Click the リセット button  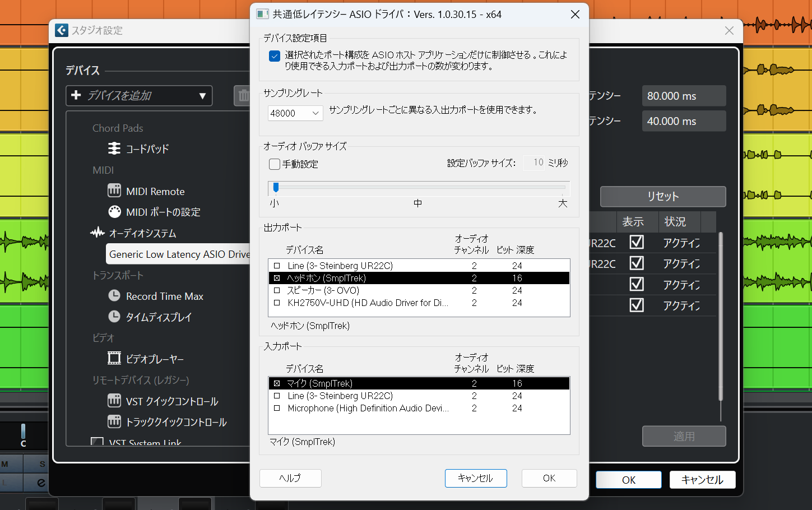[x=663, y=196]
